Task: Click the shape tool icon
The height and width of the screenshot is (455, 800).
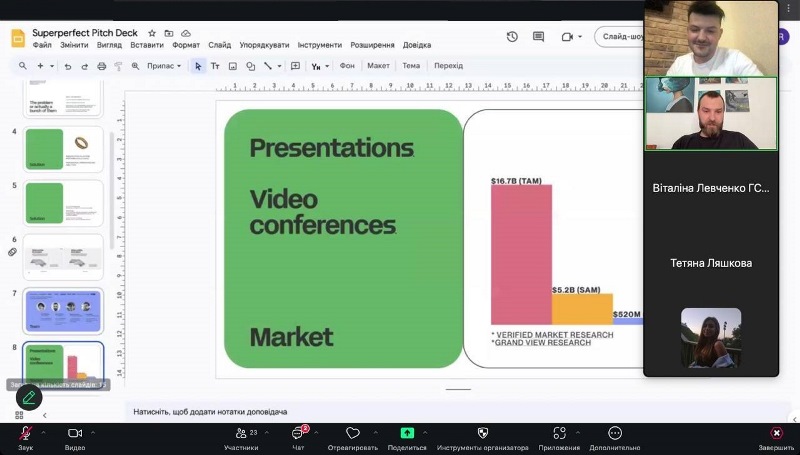Action: click(251, 66)
